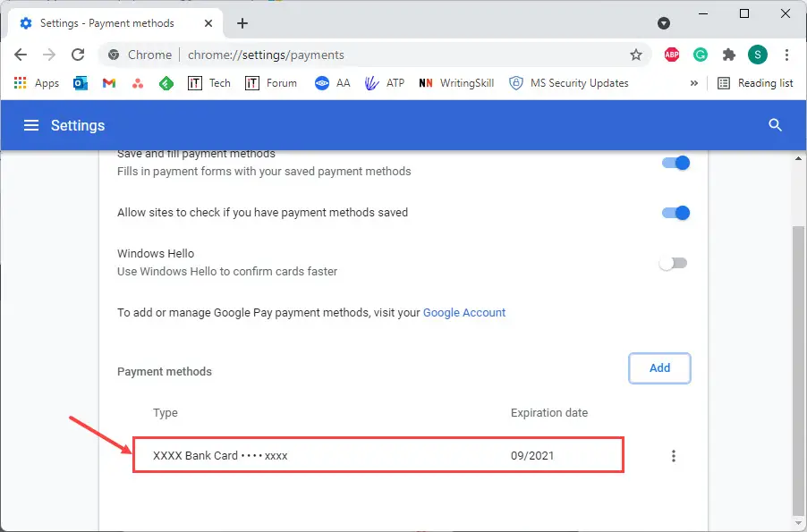The image size is (807, 532).
Task: Click the Expiration date column header
Action: [549, 412]
